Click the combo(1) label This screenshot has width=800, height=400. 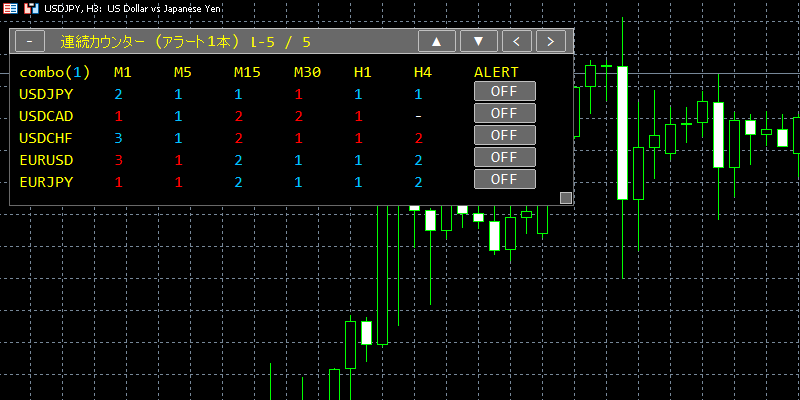(55, 72)
